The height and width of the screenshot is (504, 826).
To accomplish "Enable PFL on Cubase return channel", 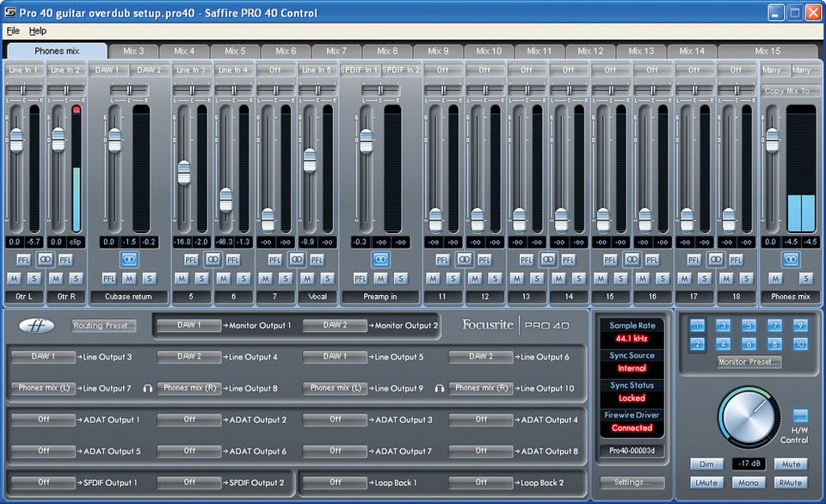I will (109, 279).
